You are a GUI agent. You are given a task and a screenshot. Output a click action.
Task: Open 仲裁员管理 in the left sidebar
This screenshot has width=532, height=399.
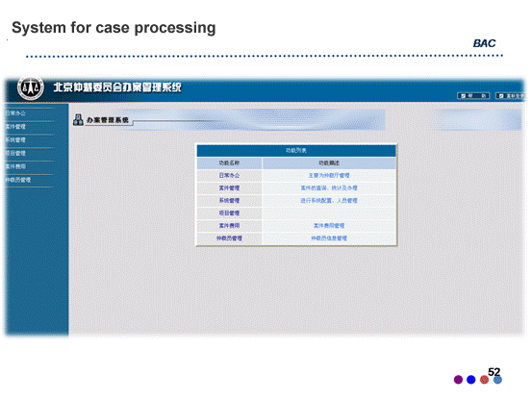tap(18, 180)
